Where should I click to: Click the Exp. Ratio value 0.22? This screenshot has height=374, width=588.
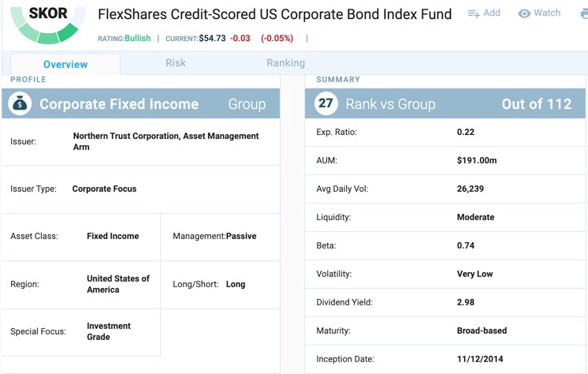(x=466, y=132)
